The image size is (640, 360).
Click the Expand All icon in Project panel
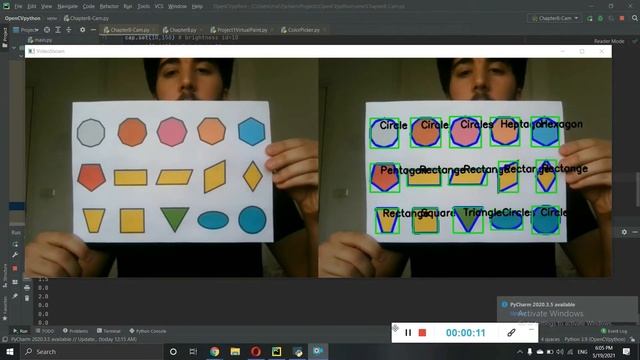[58, 30]
